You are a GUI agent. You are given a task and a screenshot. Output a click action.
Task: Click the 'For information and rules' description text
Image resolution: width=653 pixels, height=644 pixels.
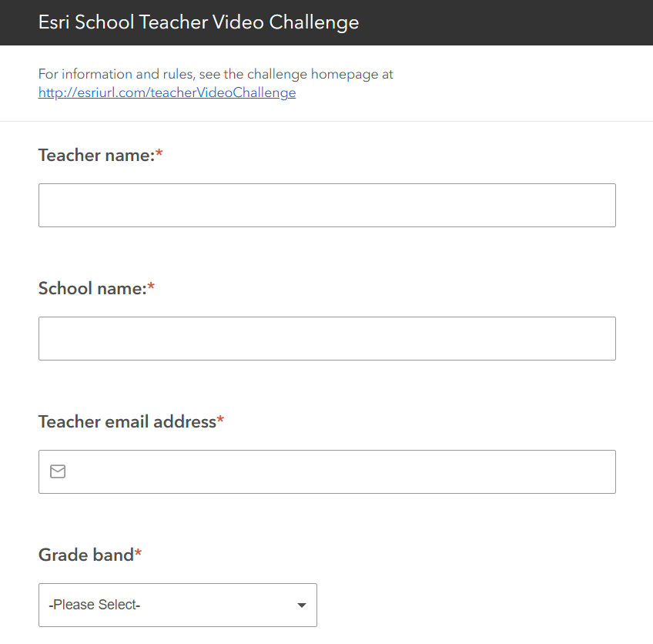tap(216, 74)
